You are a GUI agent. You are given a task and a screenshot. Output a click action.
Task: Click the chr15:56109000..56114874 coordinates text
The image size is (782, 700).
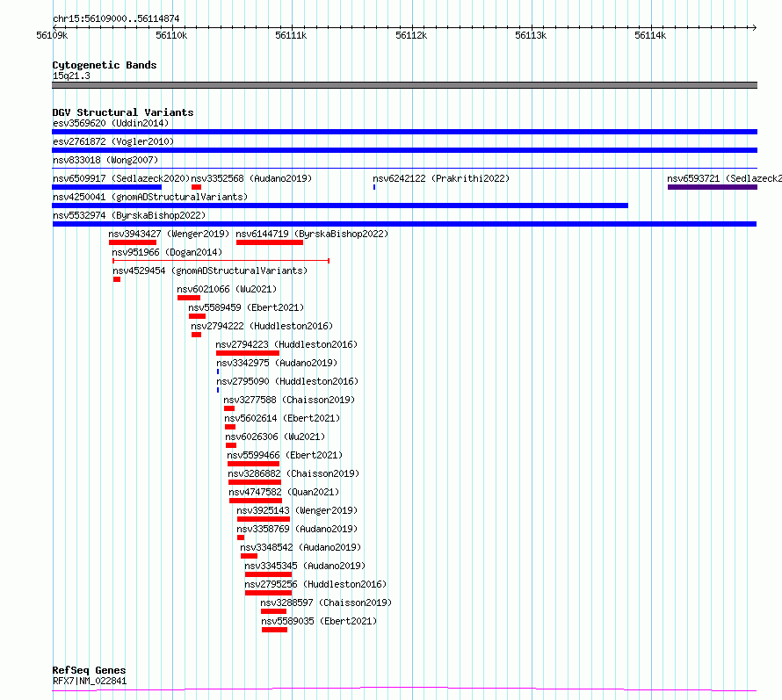[116, 18]
